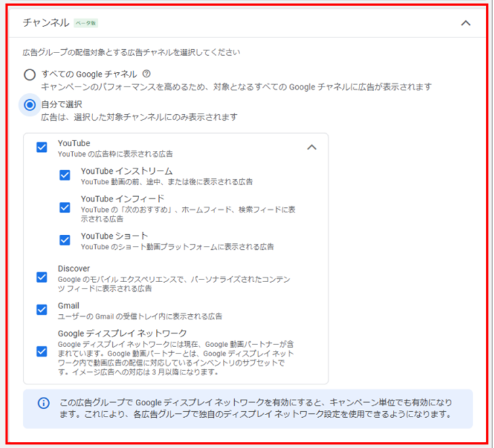Screen dimensions: 494x448
Task: Click the info icon in the blue notice
Action: click(43, 403)
